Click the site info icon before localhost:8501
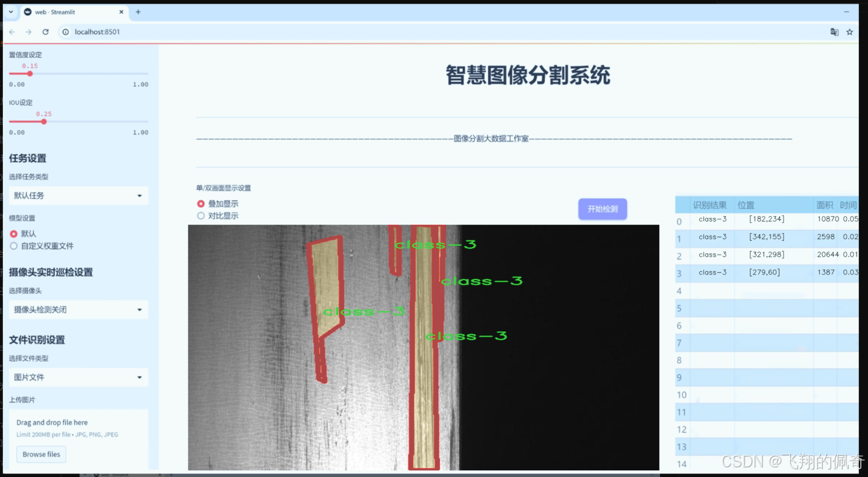 click(65, 32)
